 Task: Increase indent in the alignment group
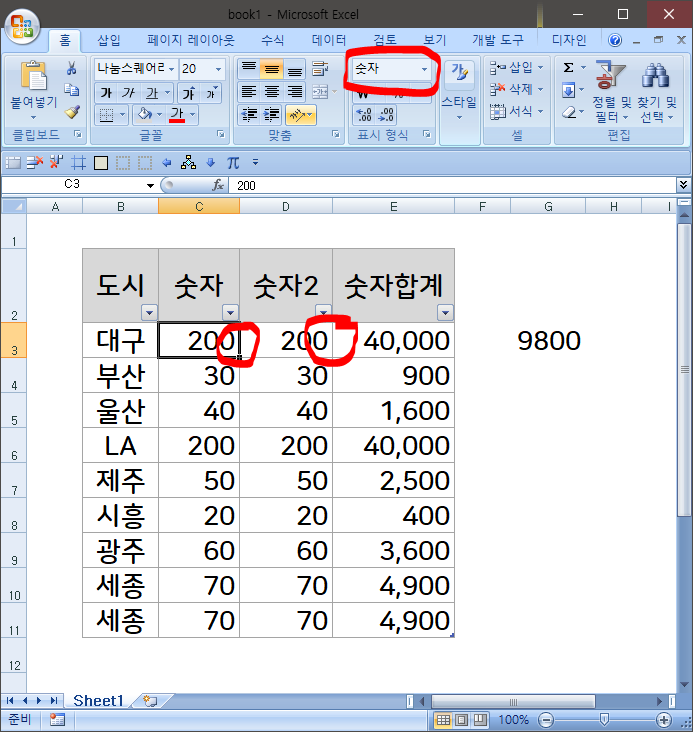271,115
